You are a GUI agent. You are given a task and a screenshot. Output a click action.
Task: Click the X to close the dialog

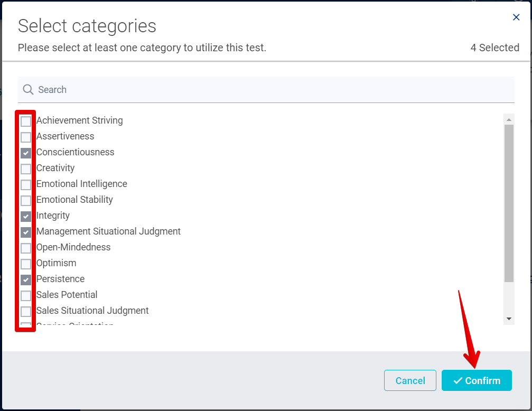[x=516, y=17]
